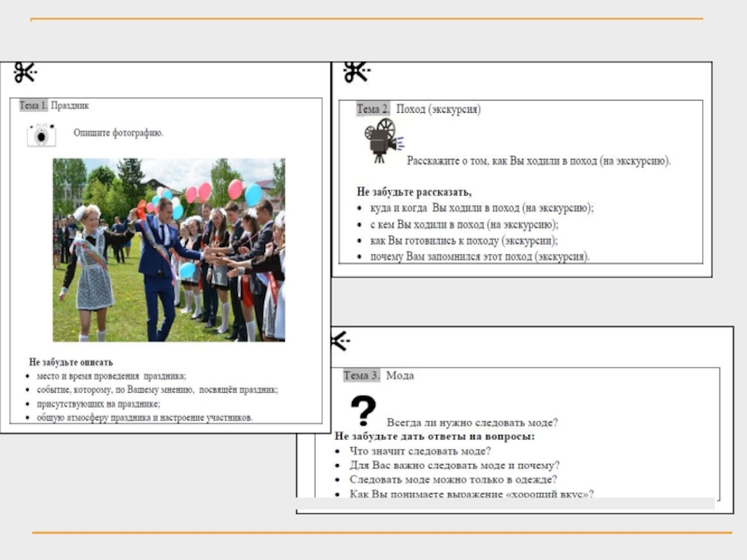This screenshot has height=560, width=747.
Task: Click bullet 'Для Вас важно следовать моде и почему?'
Action: [455, 465]
